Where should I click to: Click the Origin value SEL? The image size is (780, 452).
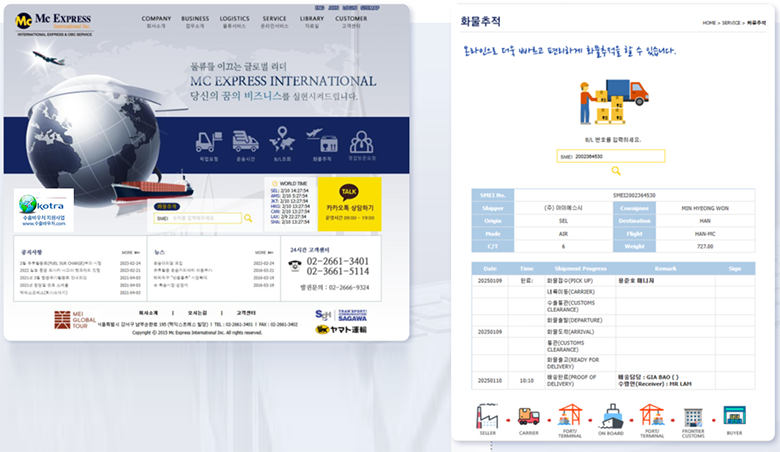[x=563, y=221]
